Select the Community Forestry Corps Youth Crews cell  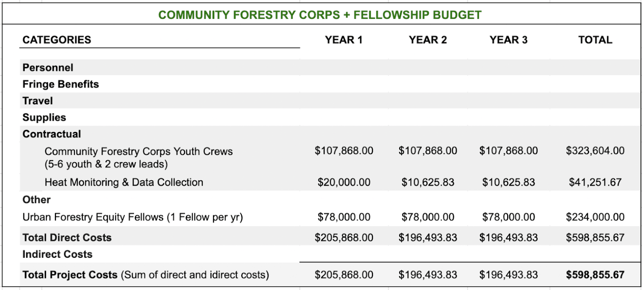(x=139, y=157)
